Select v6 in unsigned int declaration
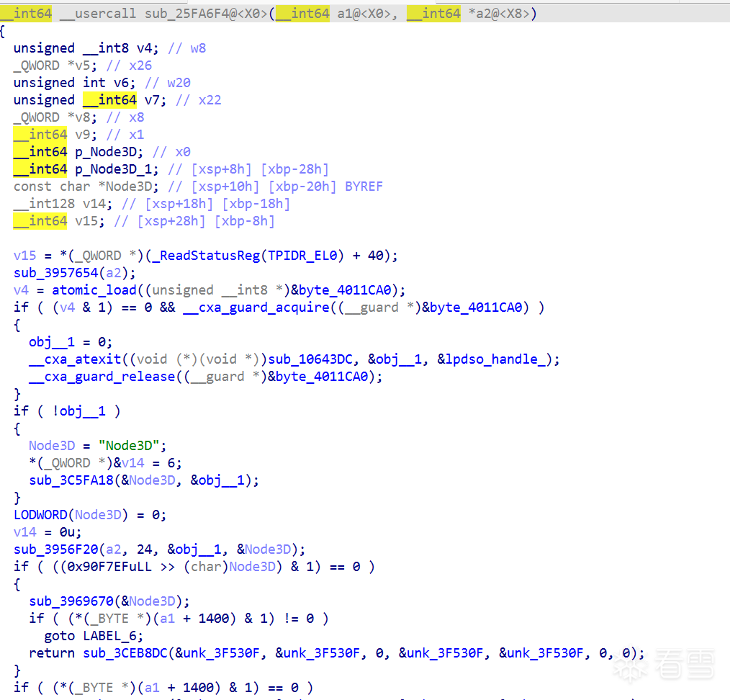 [x=121, y=82]
